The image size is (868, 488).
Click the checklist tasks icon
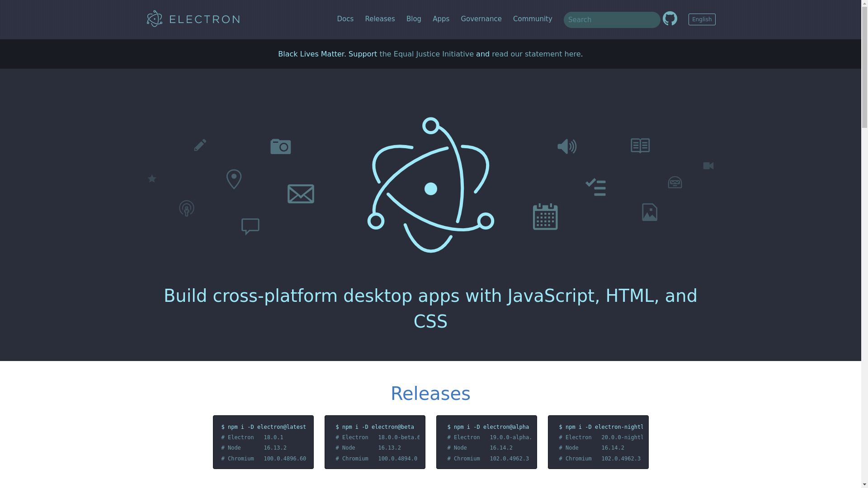(595, 187)
